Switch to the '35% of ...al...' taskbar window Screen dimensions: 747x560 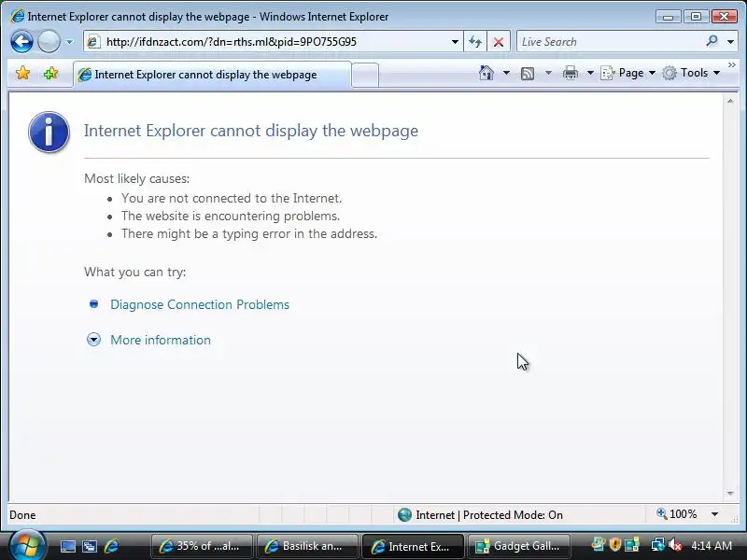coord(202,546)
